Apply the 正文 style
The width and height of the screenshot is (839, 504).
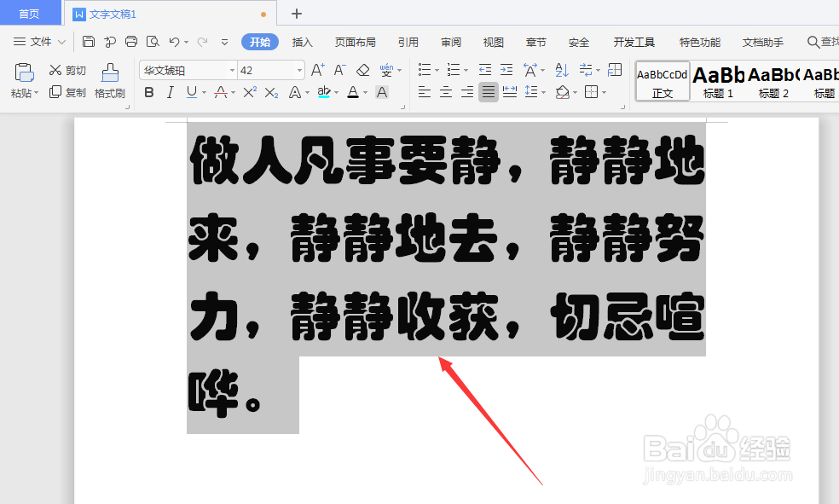click(x=663, y=81)
